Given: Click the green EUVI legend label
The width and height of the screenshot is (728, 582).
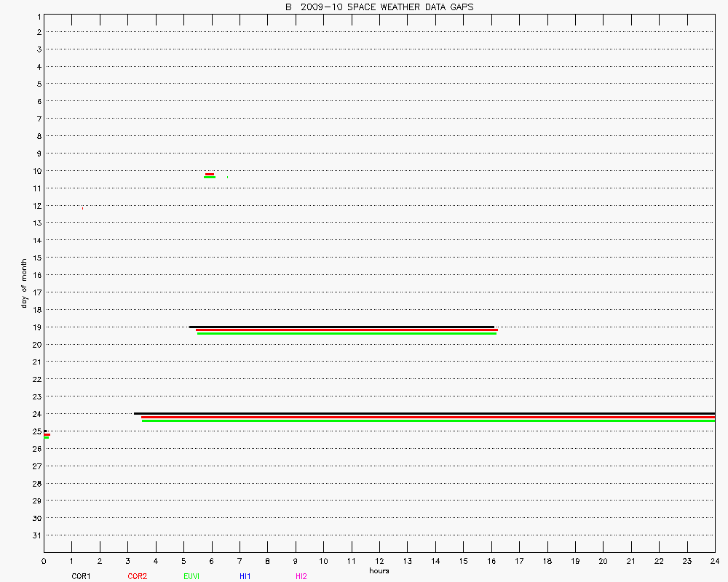Looking at the screenshot, I should tap(192, 576).
